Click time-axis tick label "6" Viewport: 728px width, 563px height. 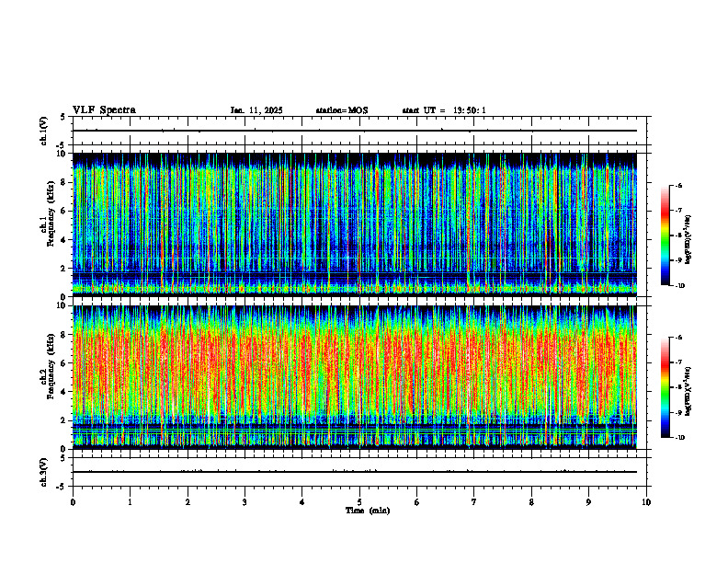(417, 502)
